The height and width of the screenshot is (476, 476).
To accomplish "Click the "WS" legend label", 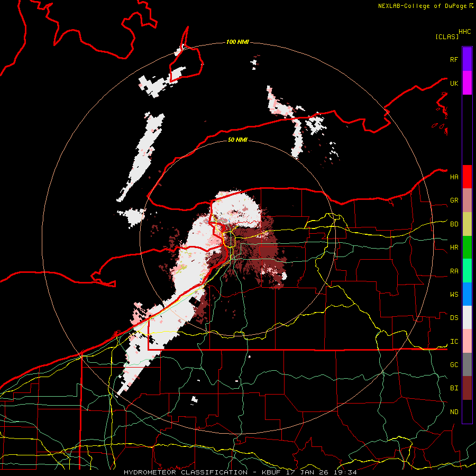I will (454, 295).
